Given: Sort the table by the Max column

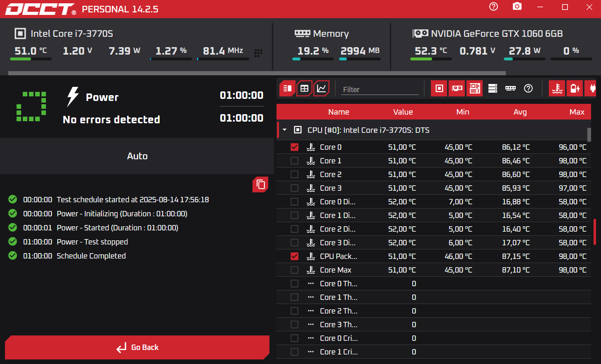Looking at the screenshot, I should coord(577,112).
